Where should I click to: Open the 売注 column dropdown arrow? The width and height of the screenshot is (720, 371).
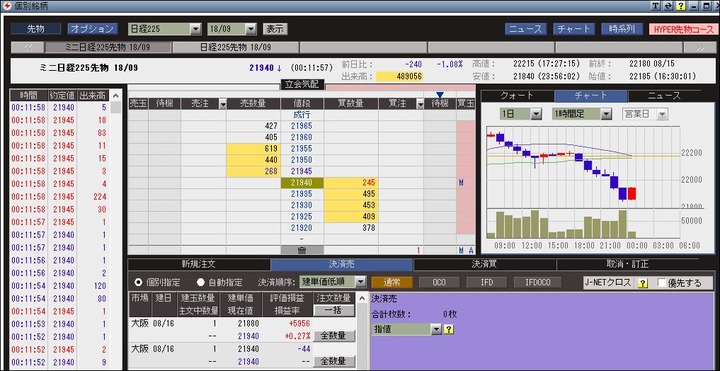coord(223,105)
